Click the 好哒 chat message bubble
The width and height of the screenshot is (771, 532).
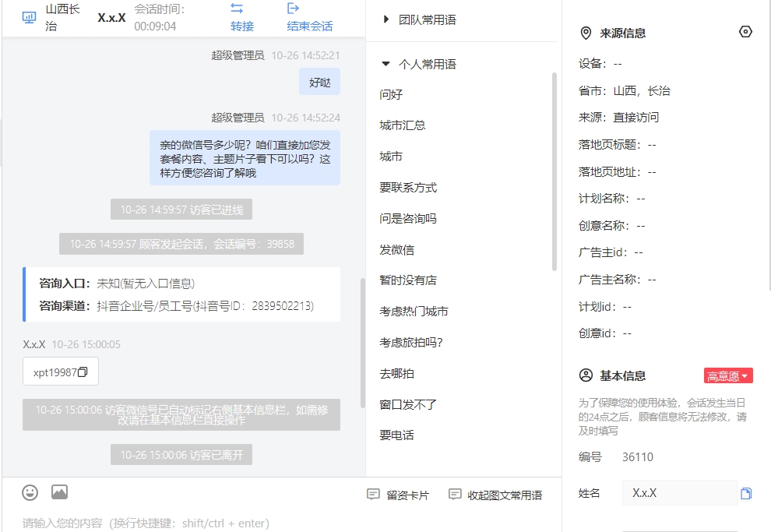319,82
